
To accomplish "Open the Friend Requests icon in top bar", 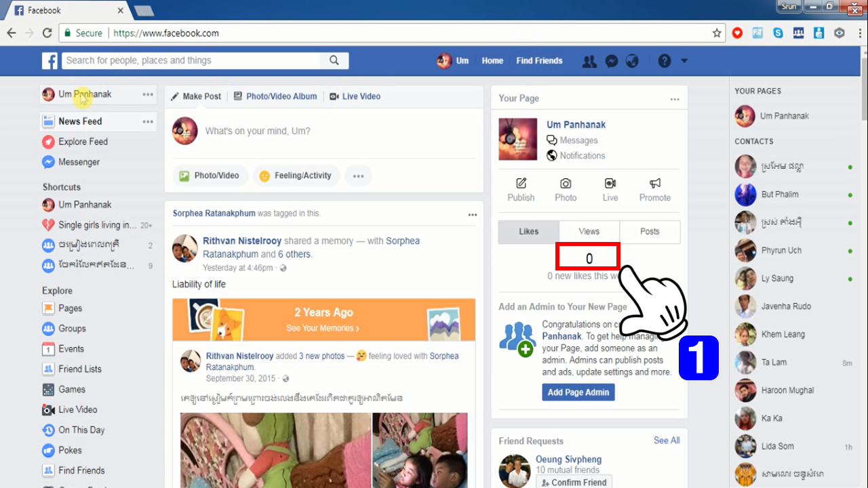I will (590, 61).
